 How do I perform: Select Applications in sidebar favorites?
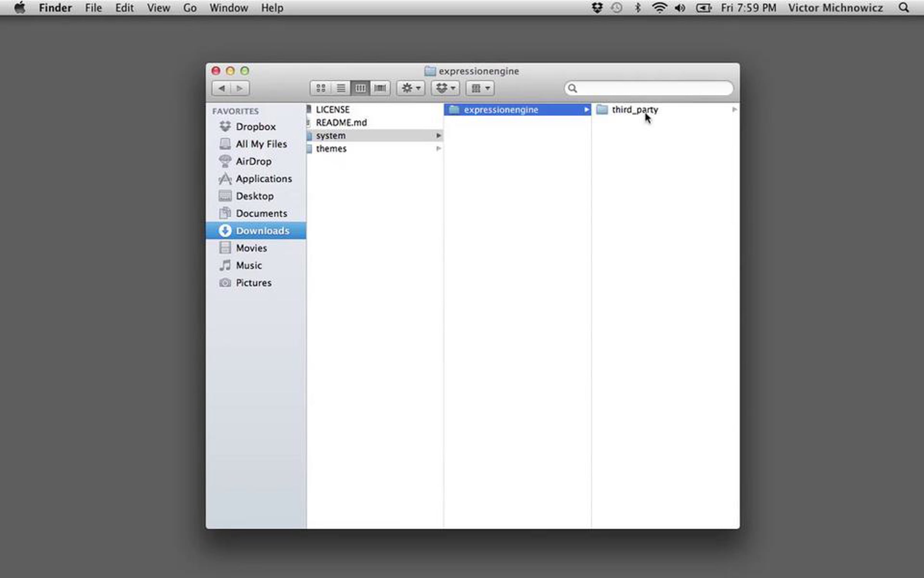[x=263, y=179]
